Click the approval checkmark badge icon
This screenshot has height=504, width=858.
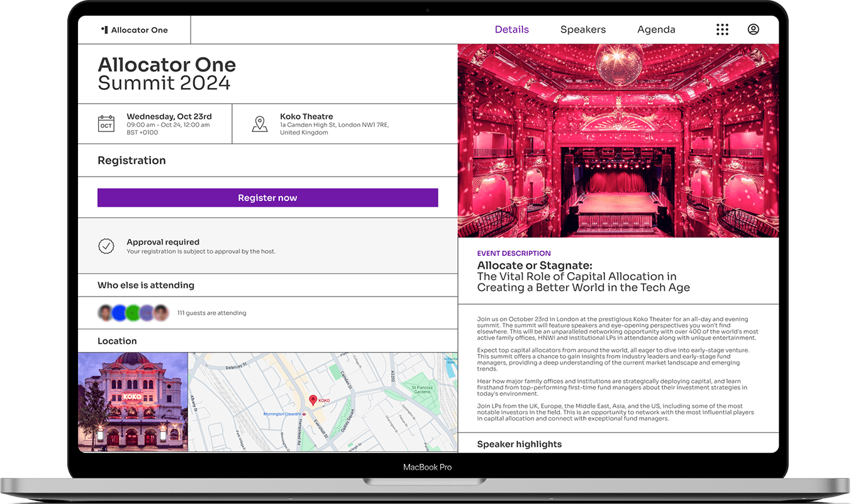click(x=106, y=246)
